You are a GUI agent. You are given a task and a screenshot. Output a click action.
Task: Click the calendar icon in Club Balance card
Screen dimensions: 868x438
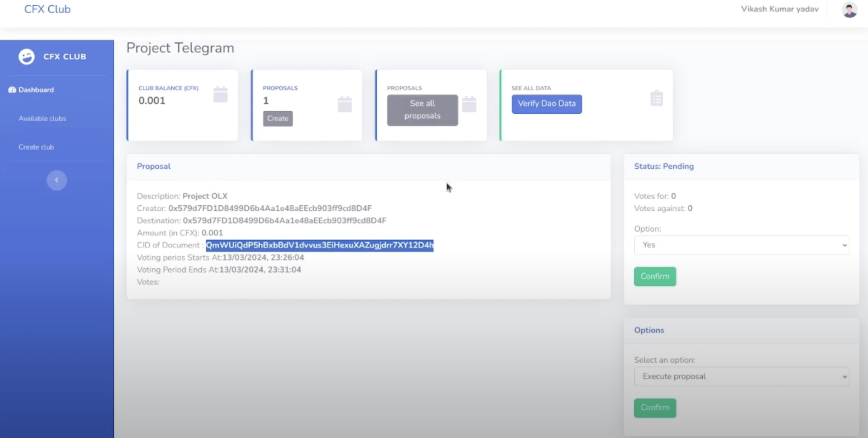point(220,94)
